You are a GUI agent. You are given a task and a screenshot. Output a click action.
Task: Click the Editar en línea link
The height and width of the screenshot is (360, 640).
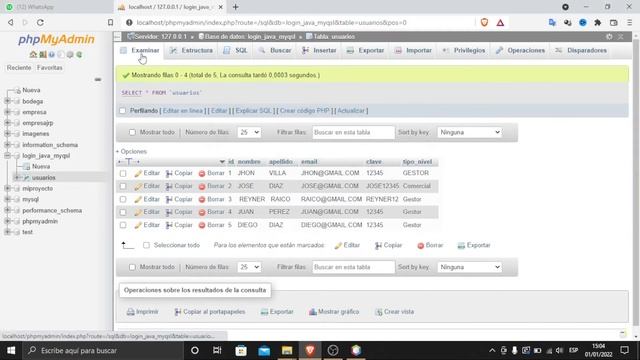click(x=182, y=111)
